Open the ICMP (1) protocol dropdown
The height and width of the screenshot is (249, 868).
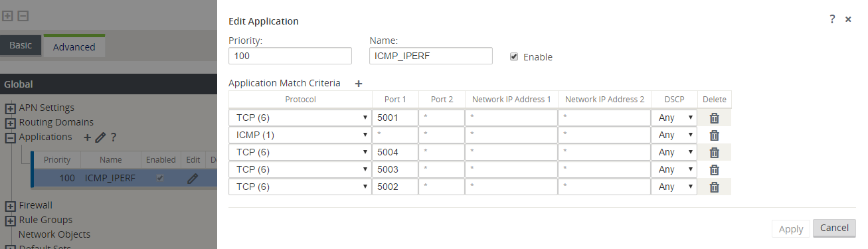coord(300,135)
